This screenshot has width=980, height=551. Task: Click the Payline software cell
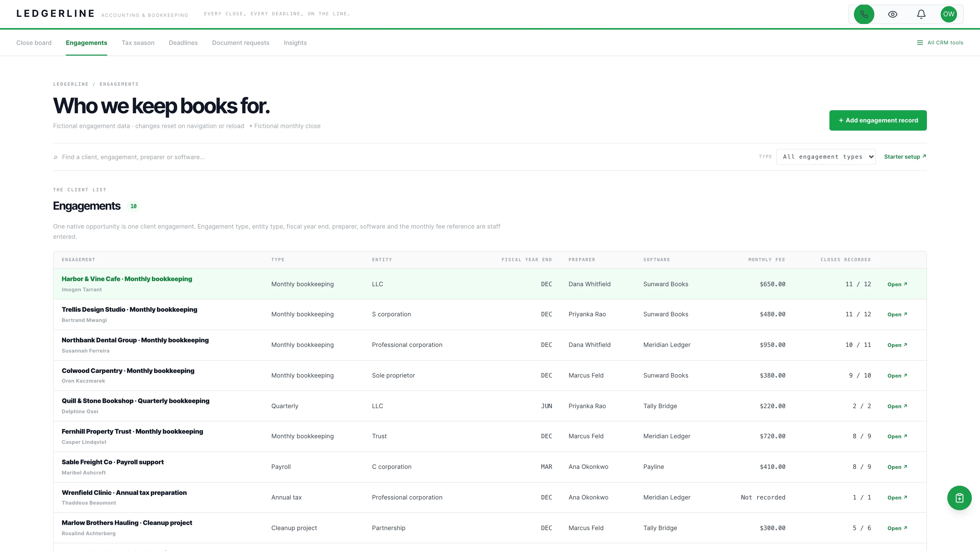click(654, 467)
